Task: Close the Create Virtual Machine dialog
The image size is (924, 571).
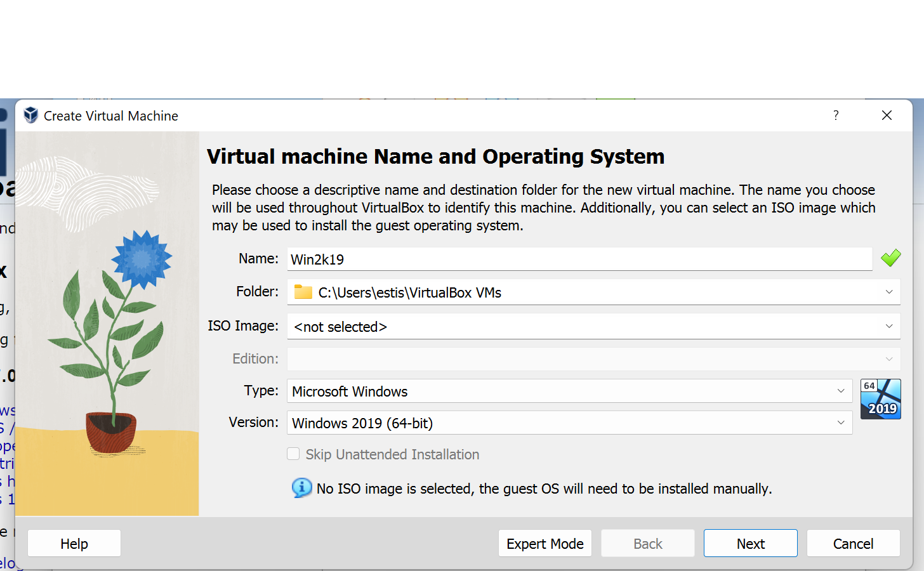Action: pos(887,115)
